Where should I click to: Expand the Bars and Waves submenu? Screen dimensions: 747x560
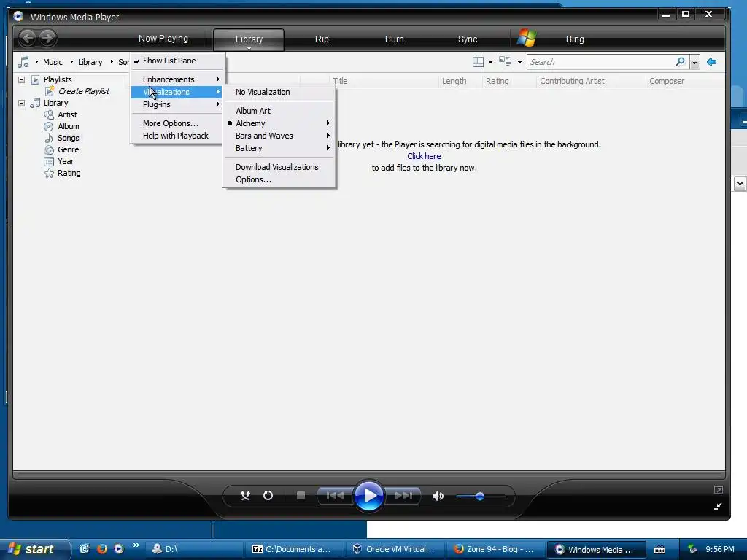279,136
